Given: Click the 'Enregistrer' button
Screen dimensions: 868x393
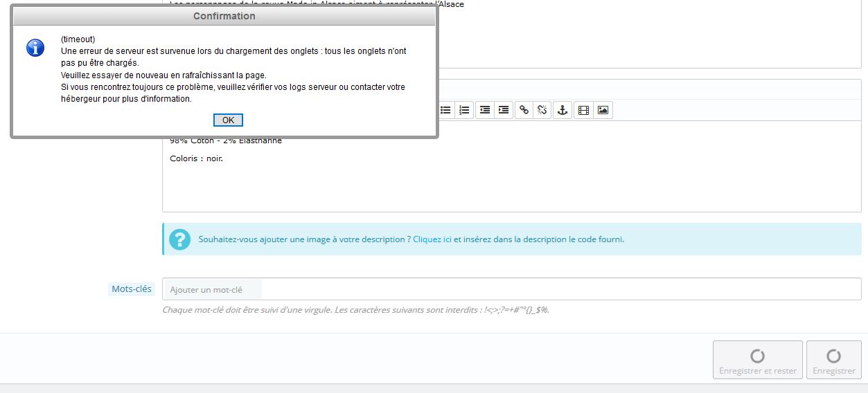Looking at the screenshot, I should coord(834,360).
